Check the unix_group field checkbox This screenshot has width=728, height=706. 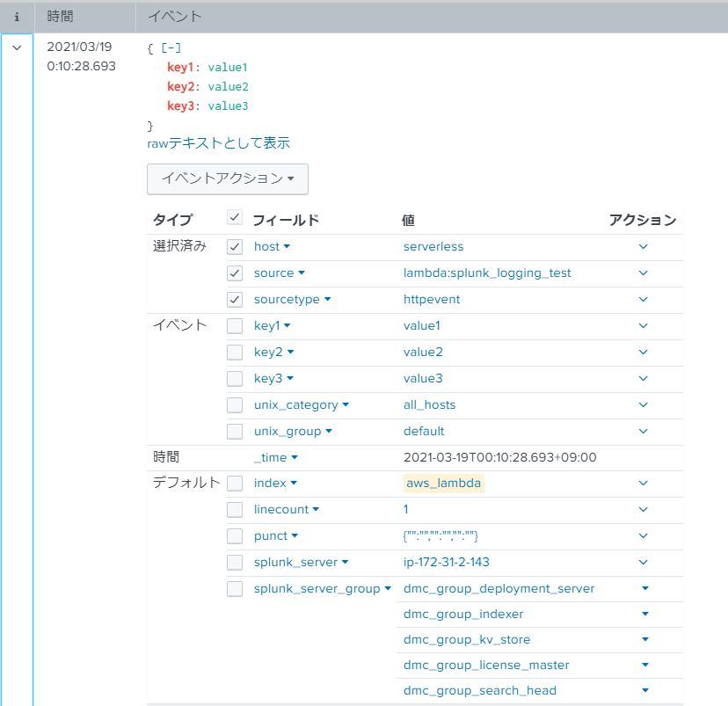point(235,431)
